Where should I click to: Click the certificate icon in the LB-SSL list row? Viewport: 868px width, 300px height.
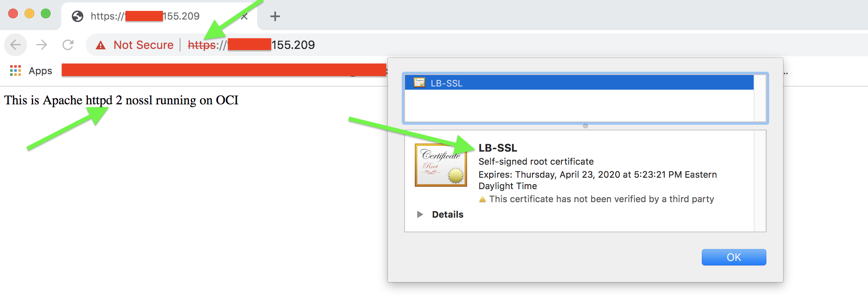coord(419,83)
